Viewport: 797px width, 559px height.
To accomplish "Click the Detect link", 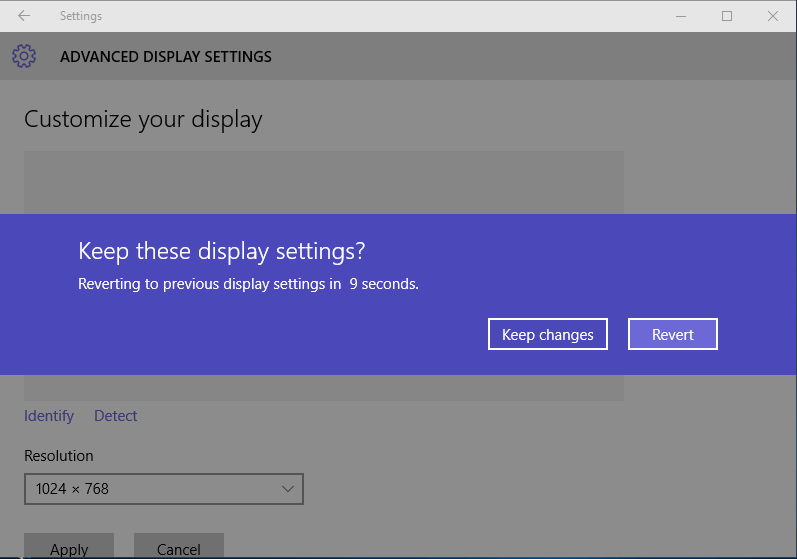I will coord(115,416).
